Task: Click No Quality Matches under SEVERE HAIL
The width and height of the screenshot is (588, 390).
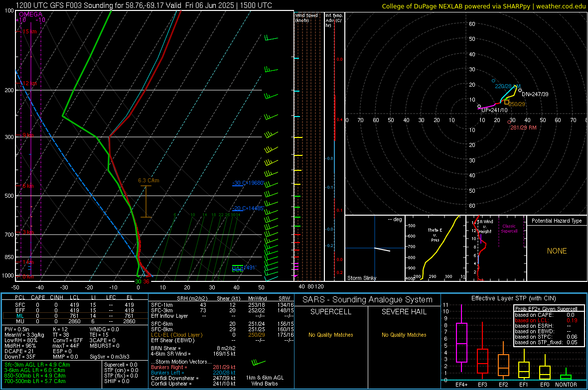Action: click(404, 335)
